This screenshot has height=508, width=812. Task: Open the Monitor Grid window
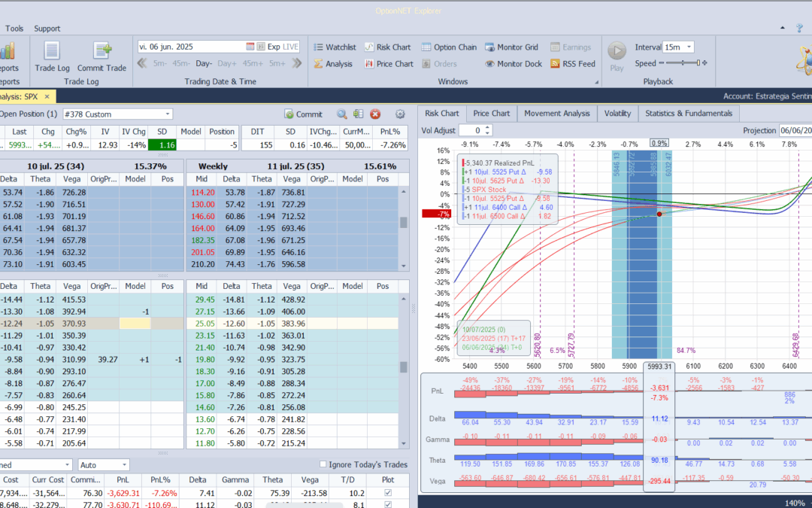point(512,47)
